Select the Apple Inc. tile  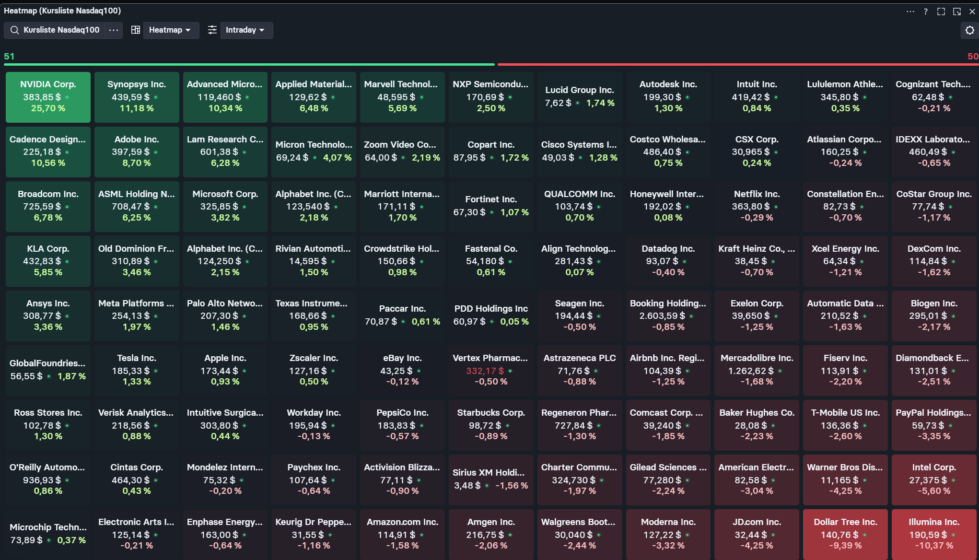(225, 371)
